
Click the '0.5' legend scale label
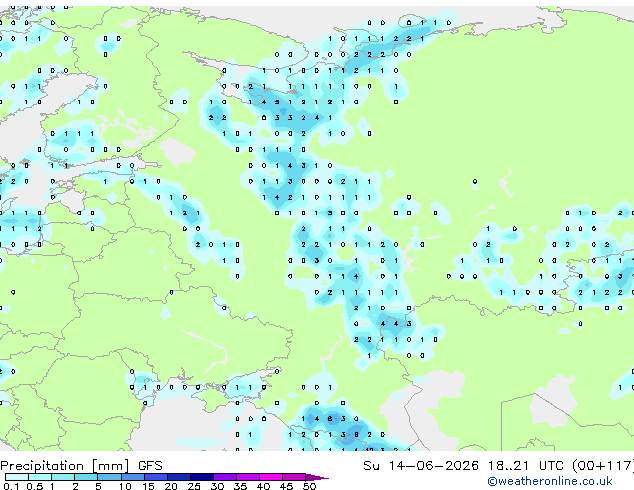[35, 486]
